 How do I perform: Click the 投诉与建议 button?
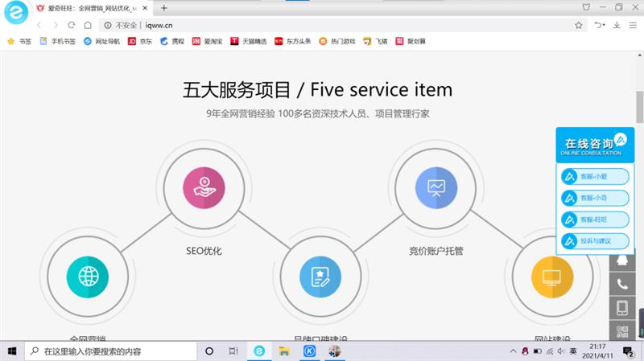tap(594, 240)
